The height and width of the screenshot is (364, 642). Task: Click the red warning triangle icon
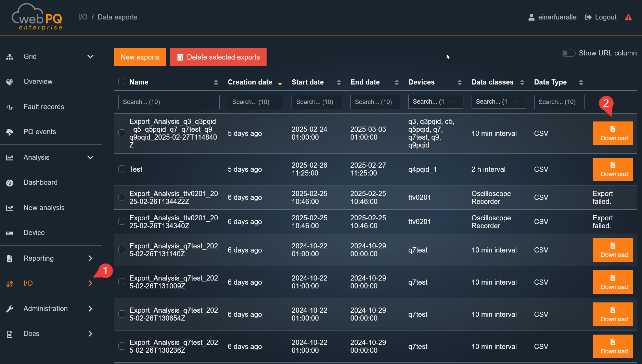pyautogui.click(x=628, y=17)
